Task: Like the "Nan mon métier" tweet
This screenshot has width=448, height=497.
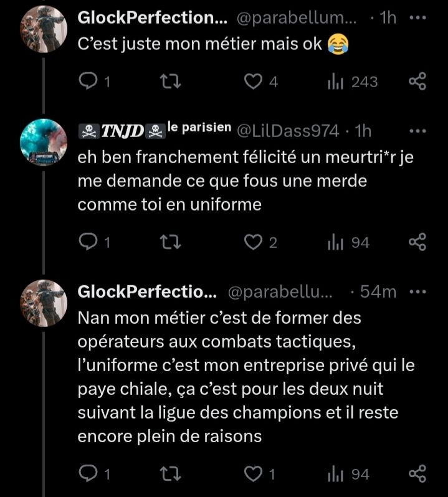Action: click(x=253, y=475)
